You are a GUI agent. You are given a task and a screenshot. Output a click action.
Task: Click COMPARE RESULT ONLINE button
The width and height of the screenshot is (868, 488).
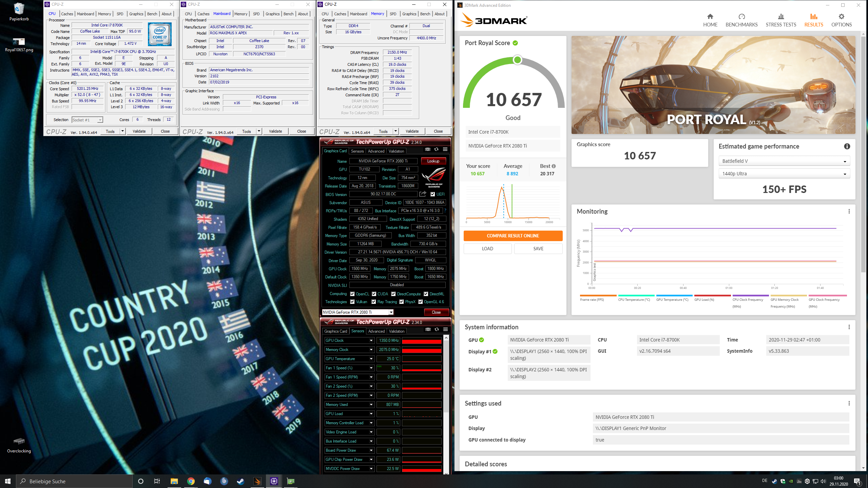(x=513, y=236)
